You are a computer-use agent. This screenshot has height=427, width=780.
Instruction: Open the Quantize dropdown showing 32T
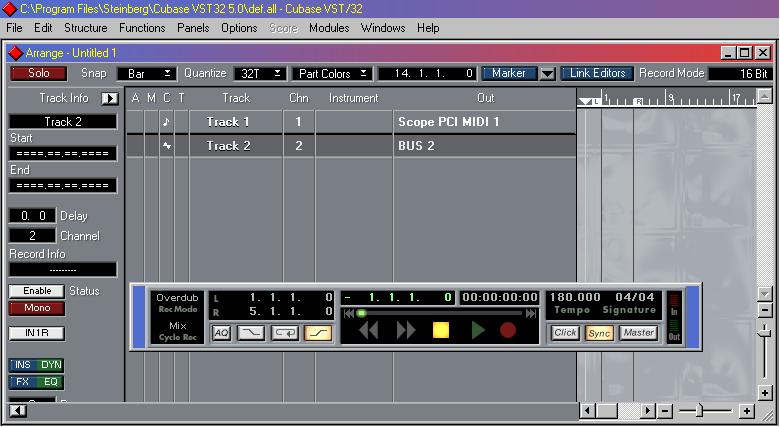click(260, 74)
